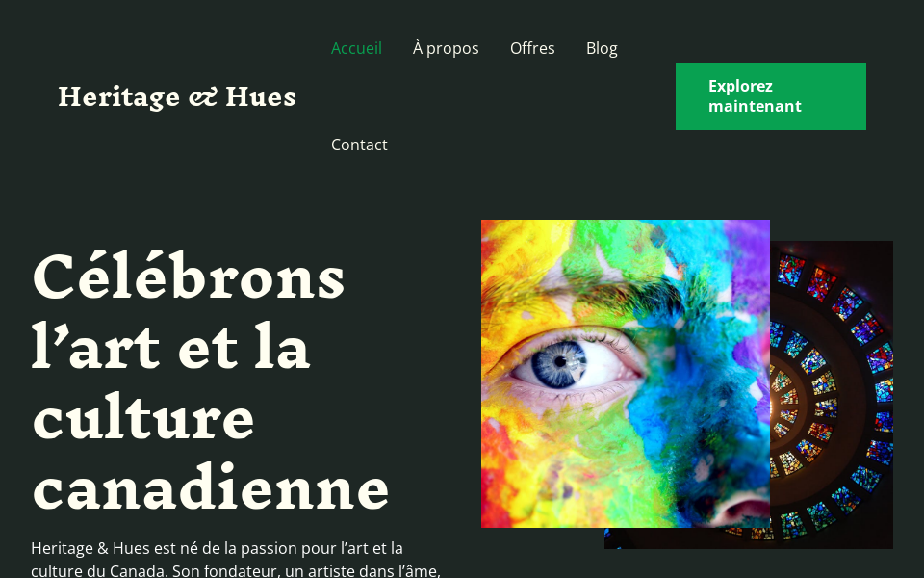This screenshot has height=578, width=924.
Task: Click the word Célébrons in the headline
Action: [x=188, y=276]
